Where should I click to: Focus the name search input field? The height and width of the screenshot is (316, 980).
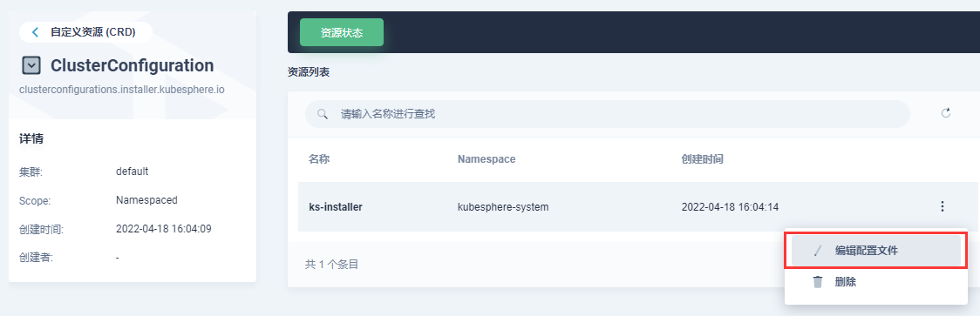607,114
